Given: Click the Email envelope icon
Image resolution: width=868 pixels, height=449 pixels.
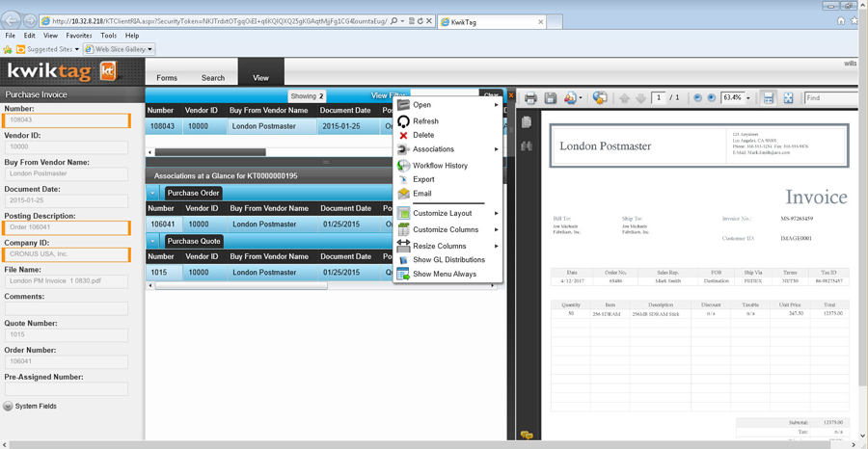Looking at the screenshot, I should tap(403, 194).
